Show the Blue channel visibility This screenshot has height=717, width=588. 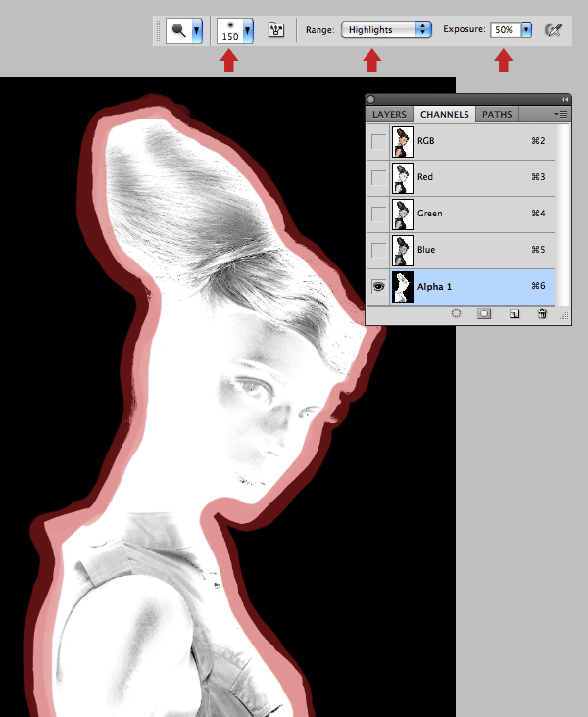coord(378,250)
